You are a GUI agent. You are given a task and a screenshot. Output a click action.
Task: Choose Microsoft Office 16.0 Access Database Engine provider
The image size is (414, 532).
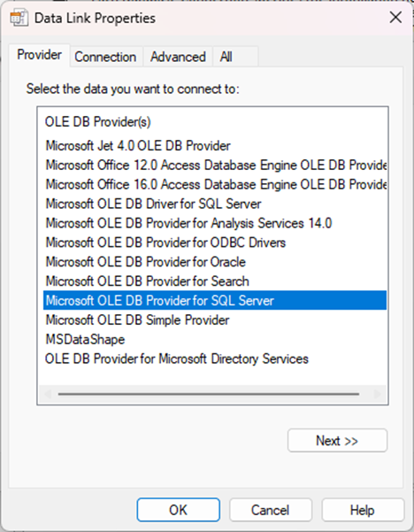[216, 185]
